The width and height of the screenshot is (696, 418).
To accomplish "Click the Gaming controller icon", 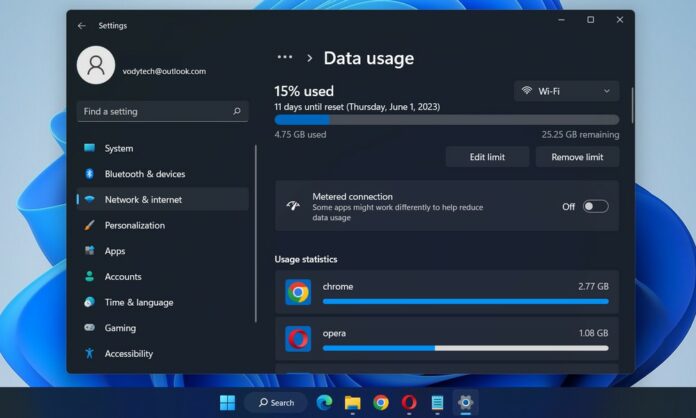I will [89, 327].
